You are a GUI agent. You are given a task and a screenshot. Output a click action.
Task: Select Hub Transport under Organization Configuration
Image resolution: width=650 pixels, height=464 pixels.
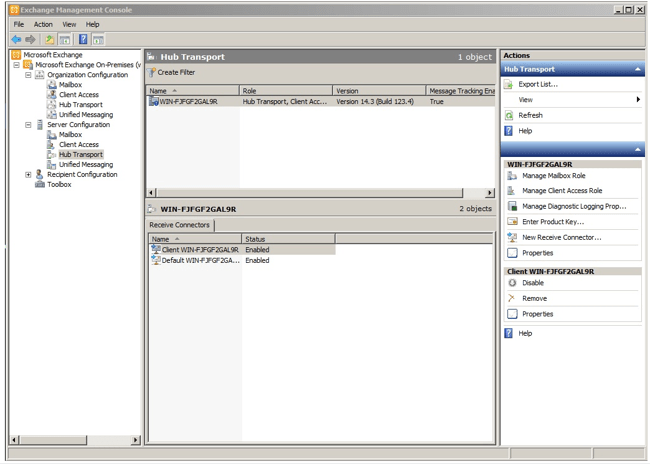click(x=80, y=105)
